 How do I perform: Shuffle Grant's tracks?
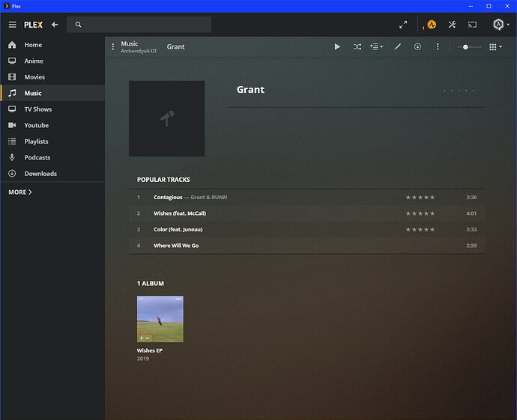[357, 46]
